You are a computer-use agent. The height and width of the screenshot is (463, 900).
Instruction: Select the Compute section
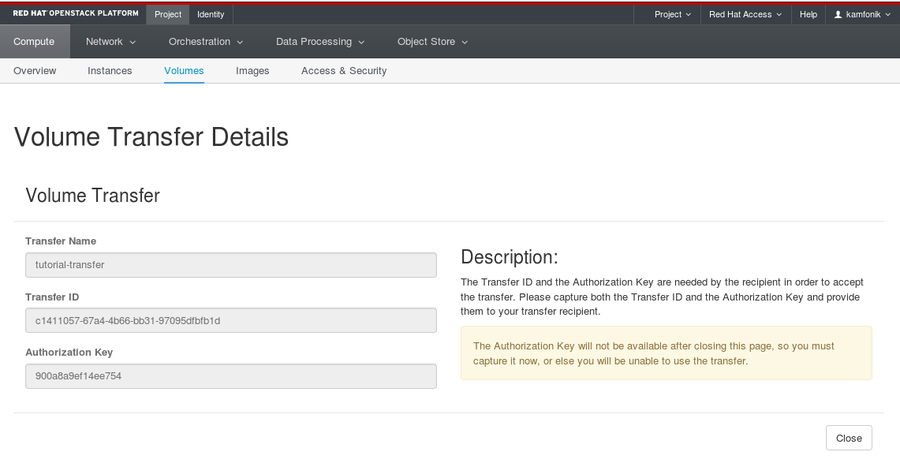(34, 41)
